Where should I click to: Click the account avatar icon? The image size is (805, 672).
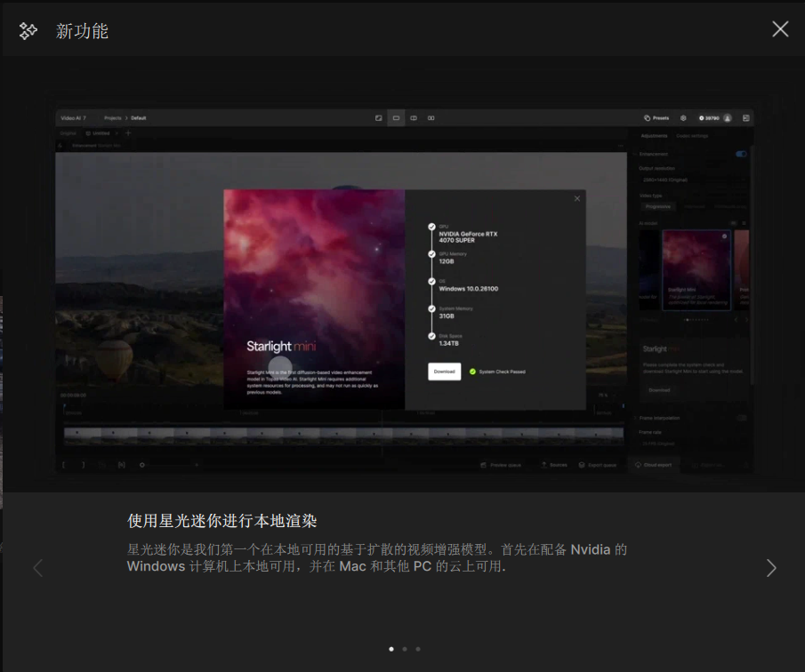(x=727, y=118)
